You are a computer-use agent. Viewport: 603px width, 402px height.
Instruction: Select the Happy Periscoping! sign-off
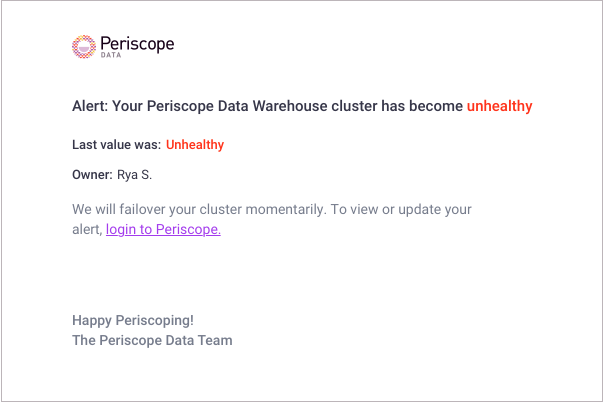tap(133, 320)
